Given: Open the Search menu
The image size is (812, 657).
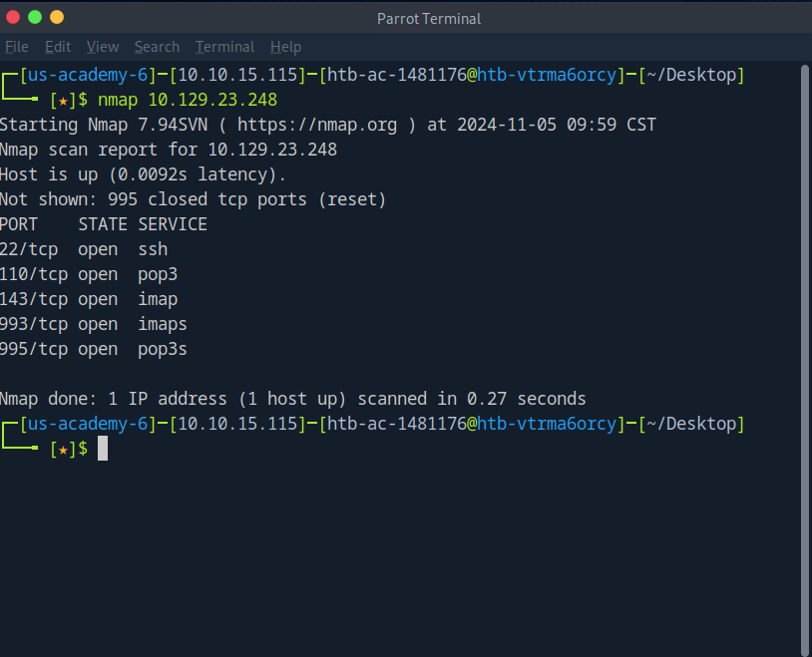Looking at the screenshot, I should (x=157, y=47).
